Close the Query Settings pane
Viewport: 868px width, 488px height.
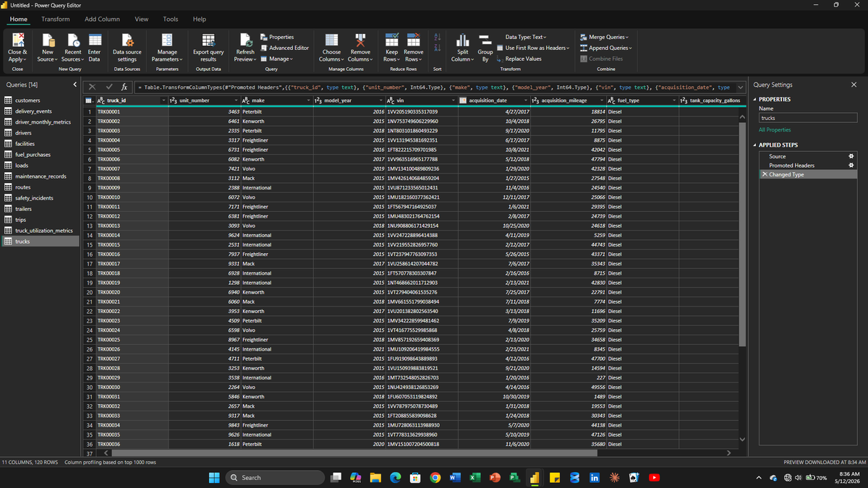point(854,85)
